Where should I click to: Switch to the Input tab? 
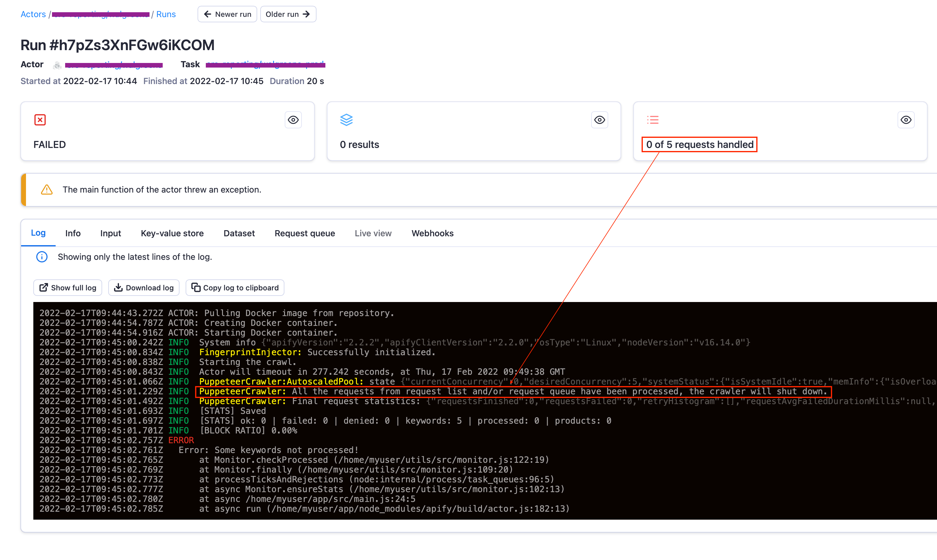110,233
